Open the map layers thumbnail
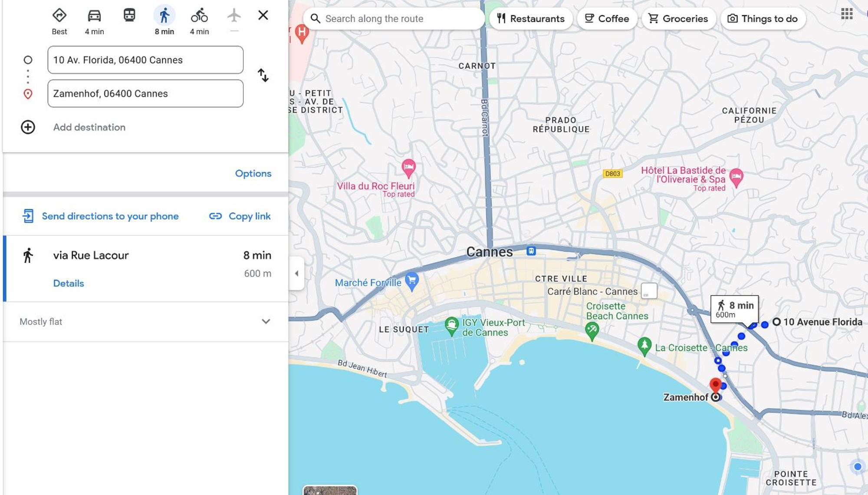Image resolution: width=868 pixels, height=495 pixels. click(330, 491)
